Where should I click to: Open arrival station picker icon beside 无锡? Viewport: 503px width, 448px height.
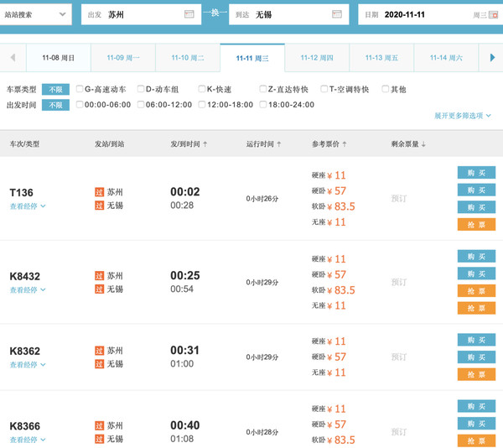point(336,14)
